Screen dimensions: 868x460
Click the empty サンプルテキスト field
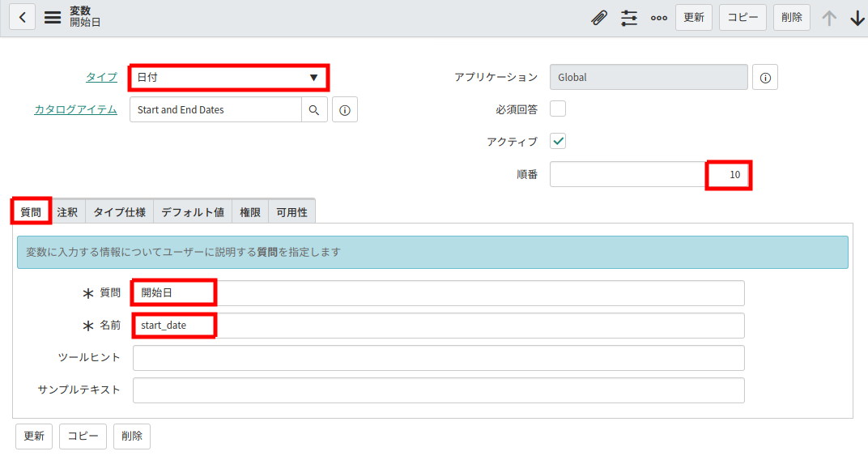click(x=438, y=391)
